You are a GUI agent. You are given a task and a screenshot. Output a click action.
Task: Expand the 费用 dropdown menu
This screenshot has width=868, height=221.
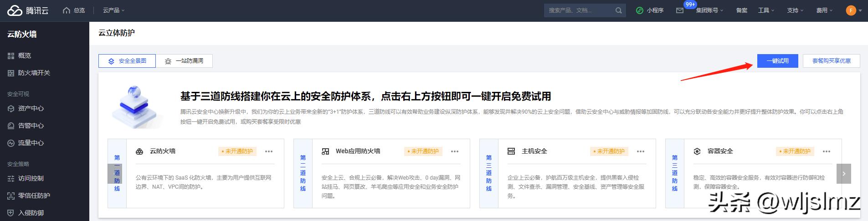(x=824, y=10)
